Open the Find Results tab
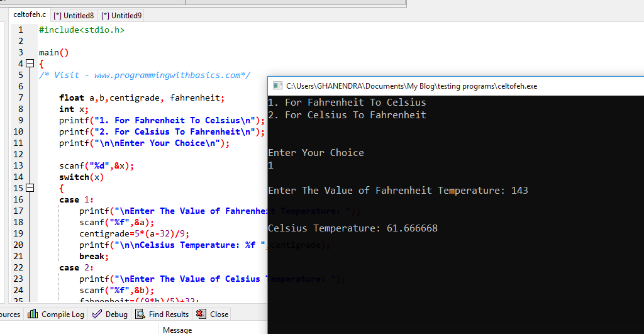The width and height of the screenshot is (644, 334). tap(162, 315)
